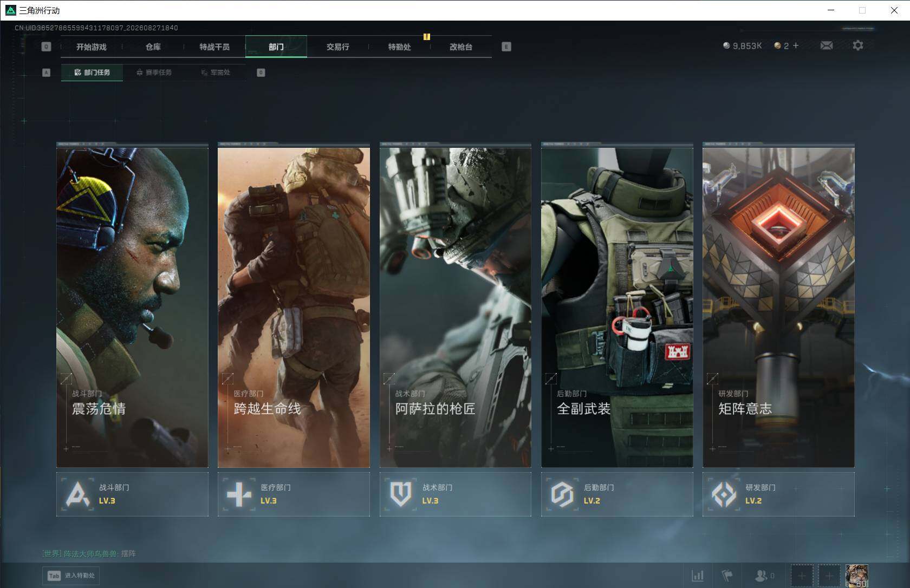Click the left empty teammate slot plus
Viewport: 910px width, 588px height.
point(802,576)
